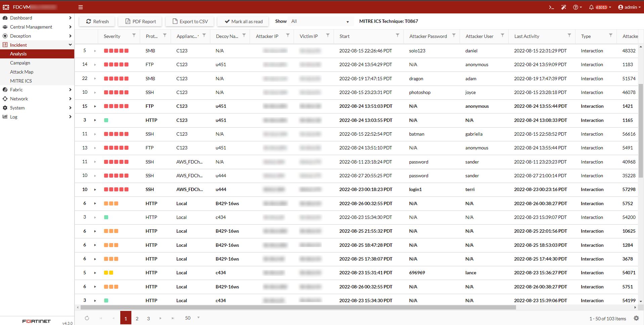Open the Analysis submenu item

point(37,54)
